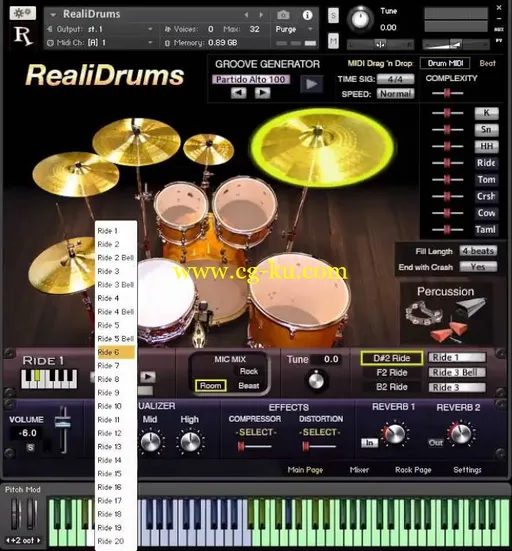Open the Settings page tab
The height and width of the screenshot is (551, 512).
467,470
